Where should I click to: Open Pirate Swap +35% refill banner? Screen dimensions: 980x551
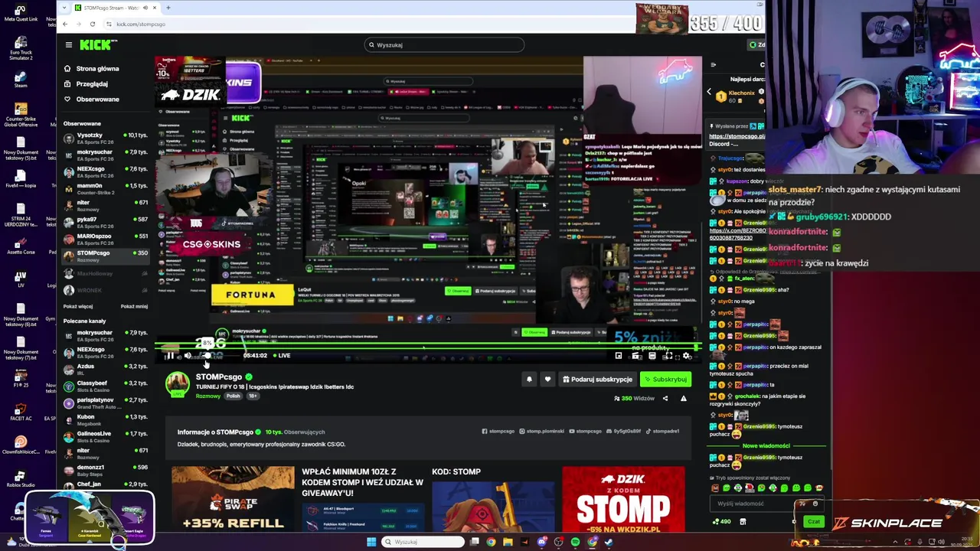click(x=233, y=498)
